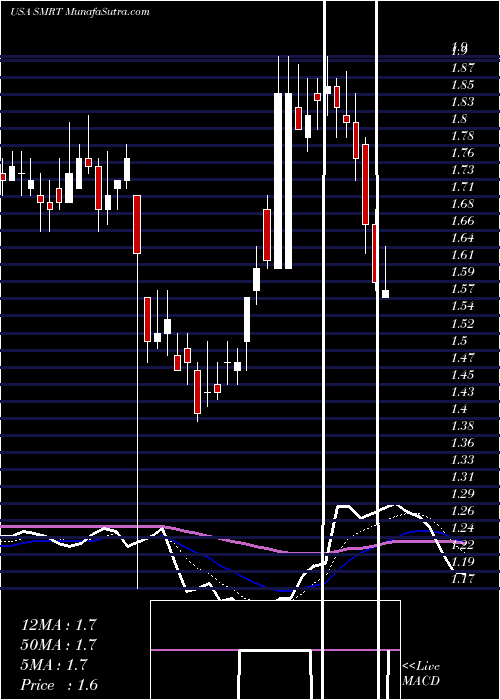Click the 'Price : 1.6' readout
Image resolution: width=500 pixels, height=700 pixels.
click(x=58, y=685)
